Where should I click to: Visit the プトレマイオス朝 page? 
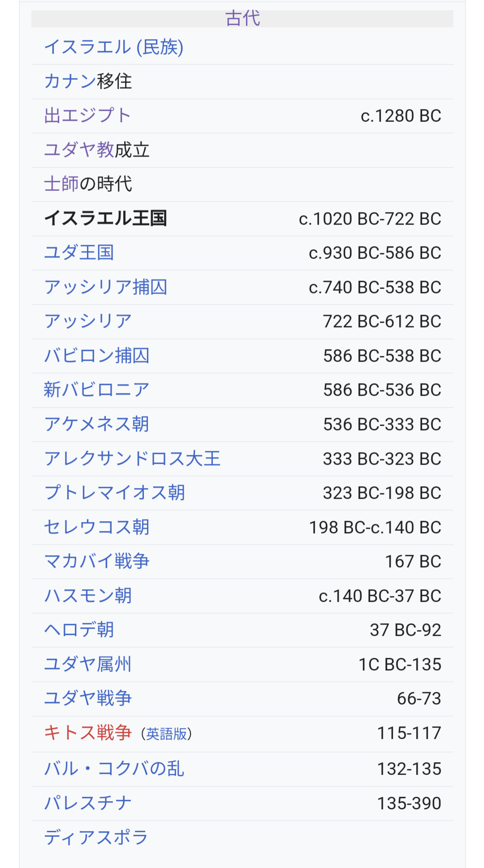coord(114,493)
